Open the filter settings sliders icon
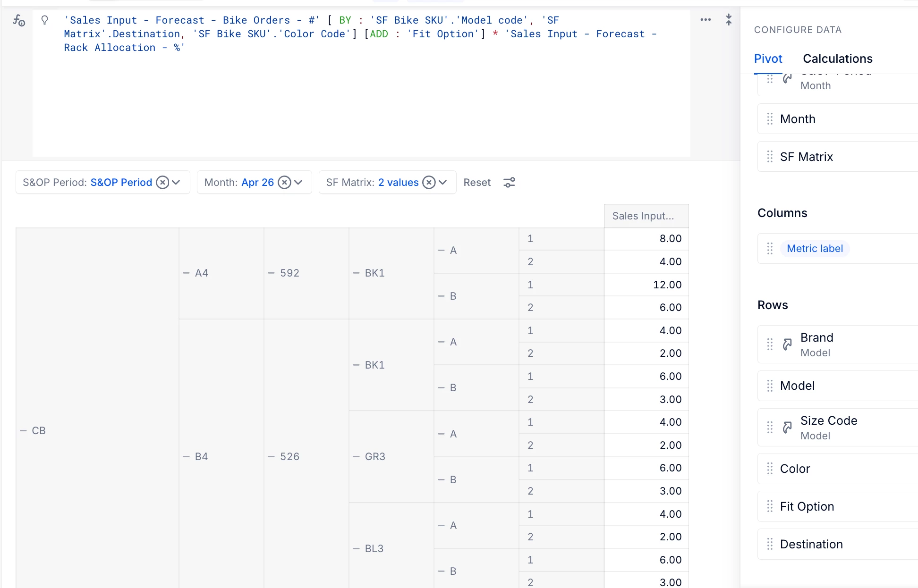 click(509, 183)
